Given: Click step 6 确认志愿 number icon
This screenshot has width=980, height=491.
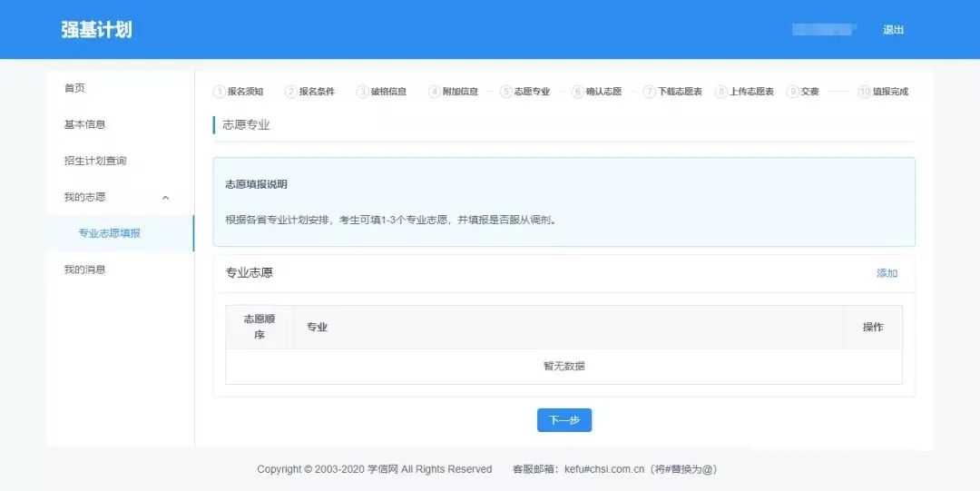Looking at the screenshot, I should click(x=577, y=92).
